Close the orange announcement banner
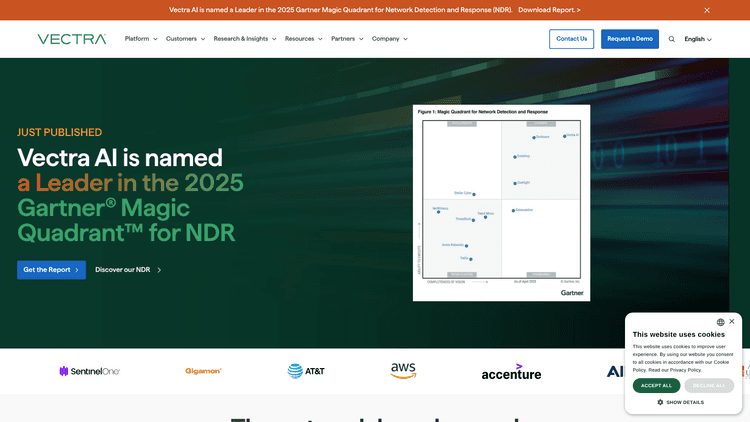This screenshot has width=750, height=422. [707, 10]
